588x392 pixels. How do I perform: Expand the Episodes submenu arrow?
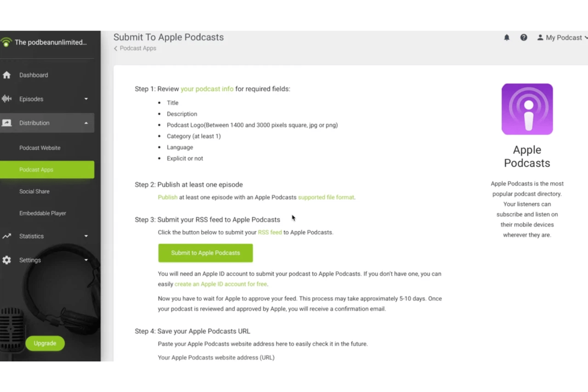pos(86,99)
